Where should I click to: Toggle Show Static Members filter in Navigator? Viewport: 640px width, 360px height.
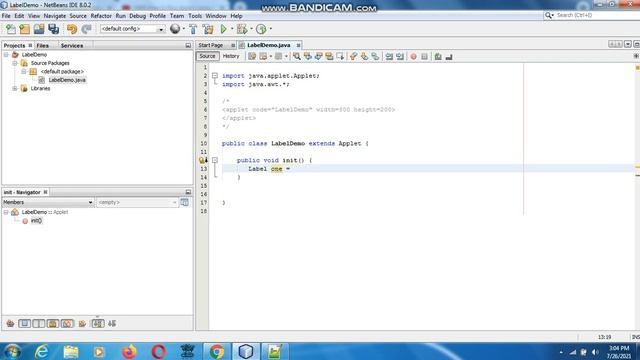[39, 324]
